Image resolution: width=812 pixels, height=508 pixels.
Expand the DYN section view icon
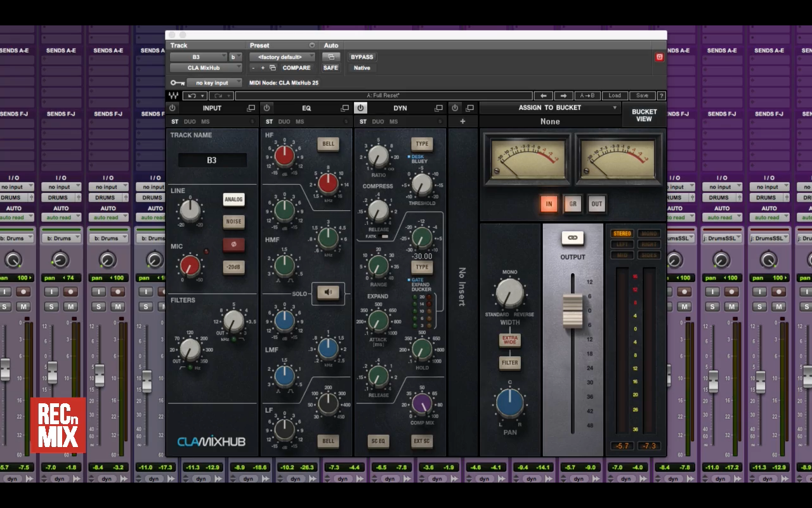pos(438,109)
